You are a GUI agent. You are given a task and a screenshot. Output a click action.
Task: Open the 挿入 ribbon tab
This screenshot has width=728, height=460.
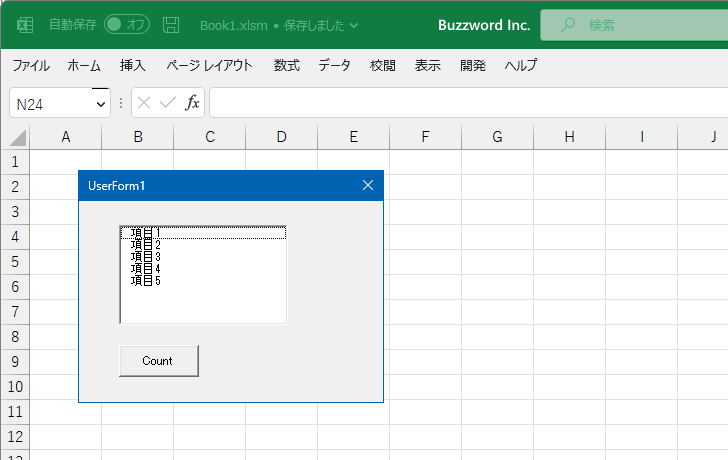pyautogui.click(x=133, y=66)
